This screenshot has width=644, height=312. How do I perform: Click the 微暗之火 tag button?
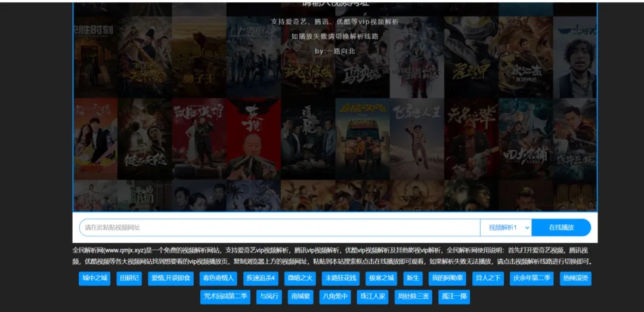(300, 278)
